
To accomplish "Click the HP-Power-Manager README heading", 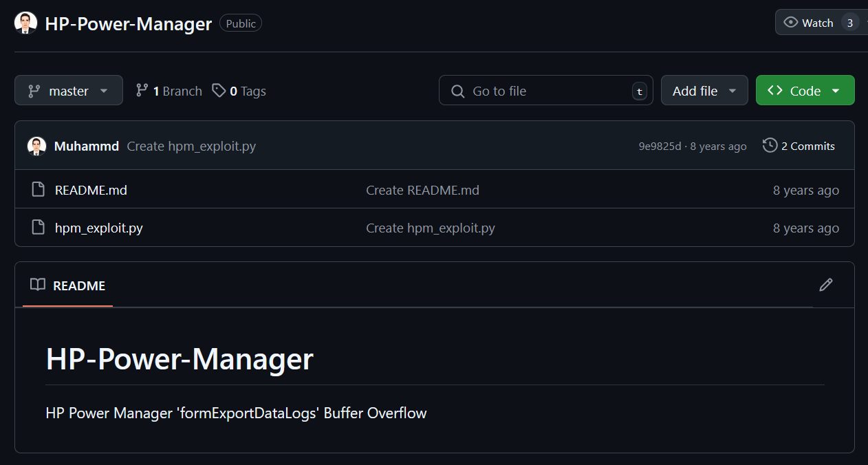I will [x=180, y=358].
